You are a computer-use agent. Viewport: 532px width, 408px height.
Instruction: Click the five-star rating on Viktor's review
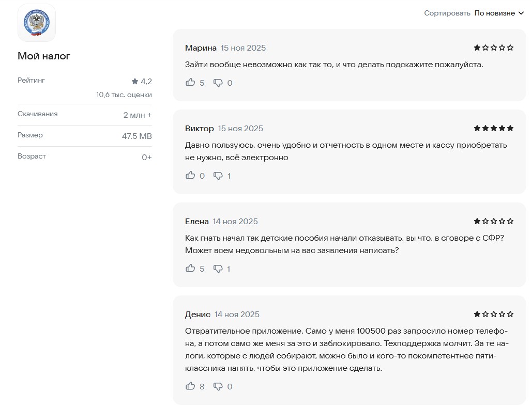[x=493, y=128]
